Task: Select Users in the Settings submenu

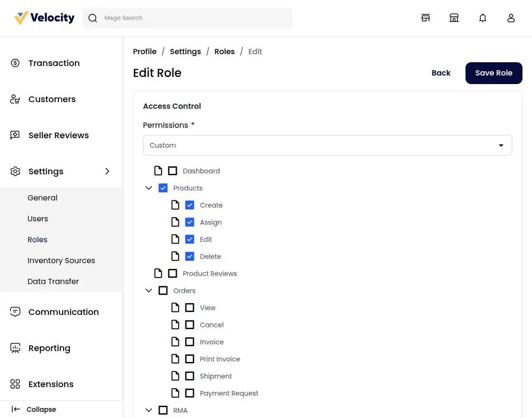Action: point(38,218)
